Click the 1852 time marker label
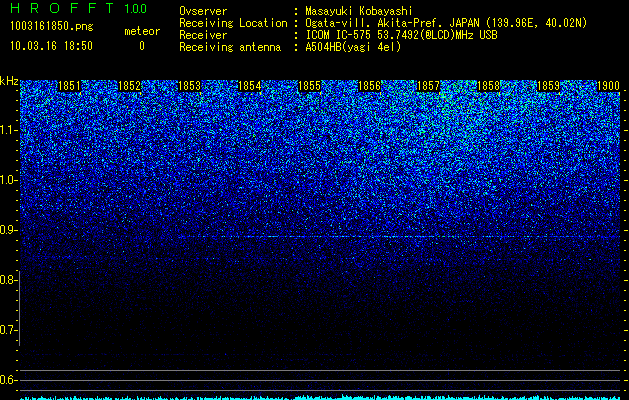The width and height of the screenshot is (629, 400). pos(129,86)
